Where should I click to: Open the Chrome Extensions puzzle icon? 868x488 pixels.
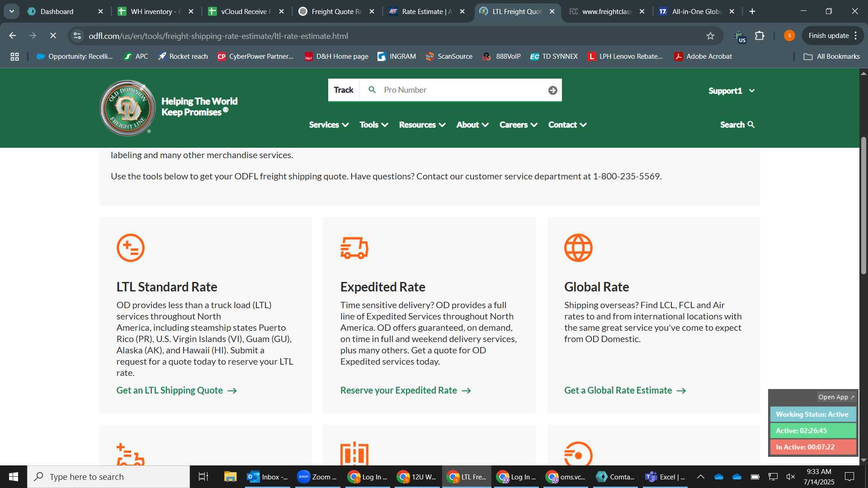759,36
